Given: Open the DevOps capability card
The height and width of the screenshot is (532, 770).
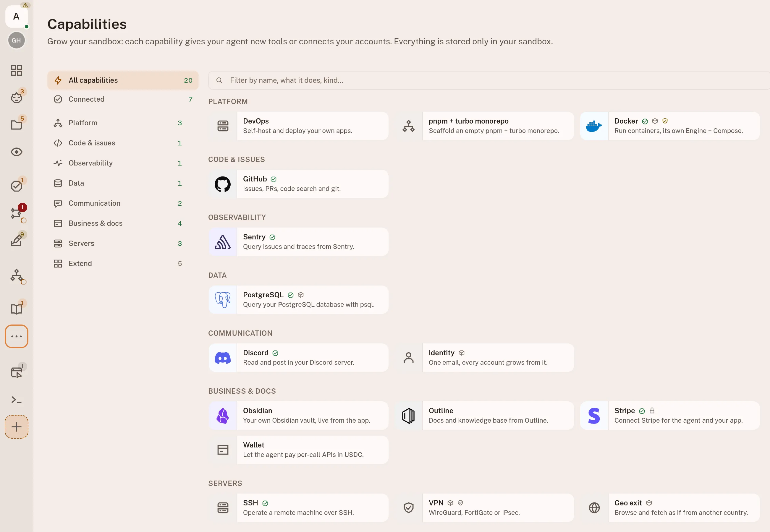Looking at the screenshot, I should click(298, 126).
